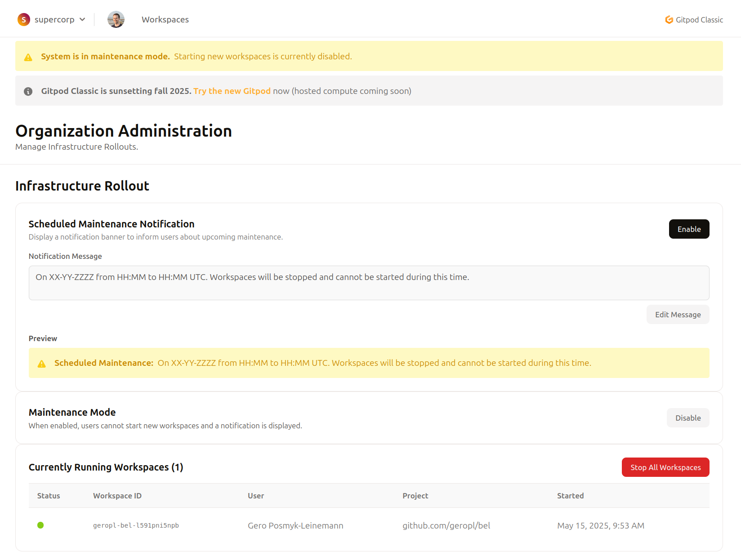
Task: Select workspace ID geropl-bel-l591pni5npb
Action: 136,525
